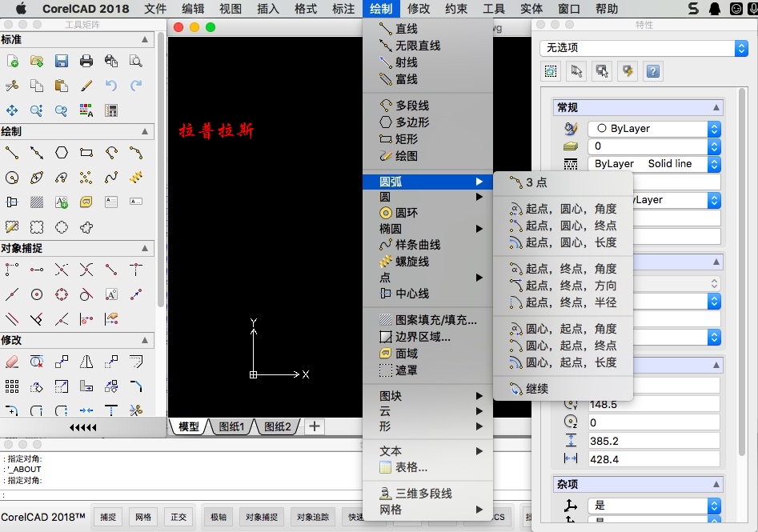
Task: Toggle 捕捉 mode at bottom left
Action: 108,517
